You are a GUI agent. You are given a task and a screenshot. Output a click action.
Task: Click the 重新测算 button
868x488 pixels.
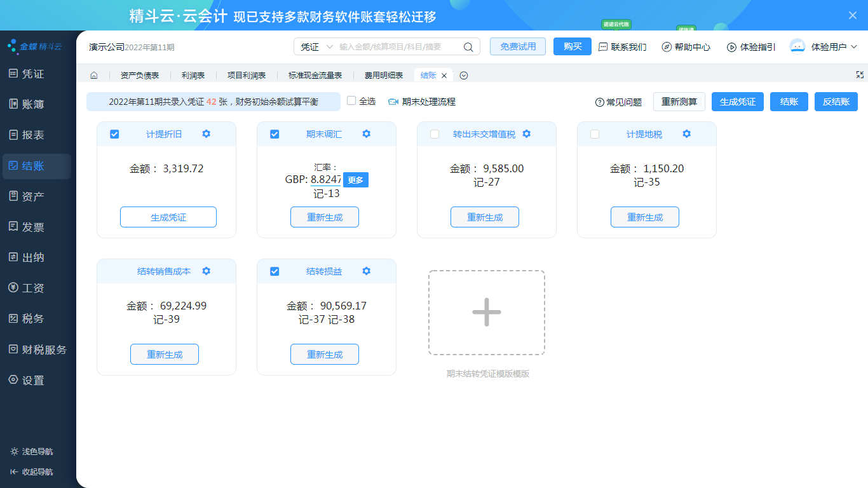click(679, 102)
